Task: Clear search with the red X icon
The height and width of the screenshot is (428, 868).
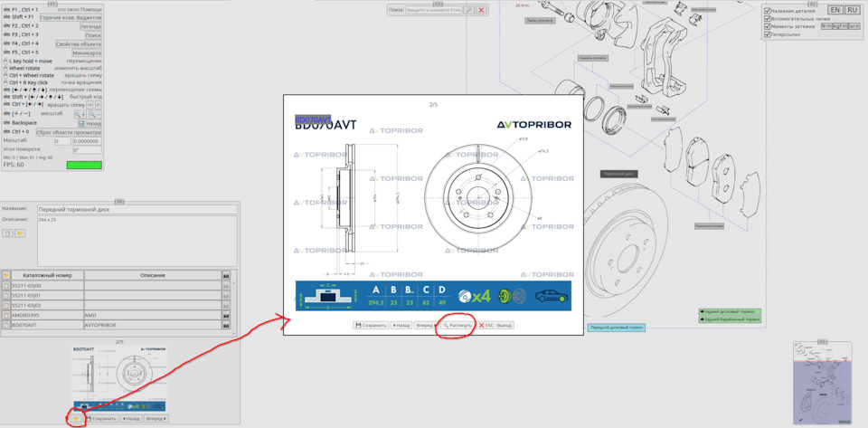Action: (x=482, y=10)
